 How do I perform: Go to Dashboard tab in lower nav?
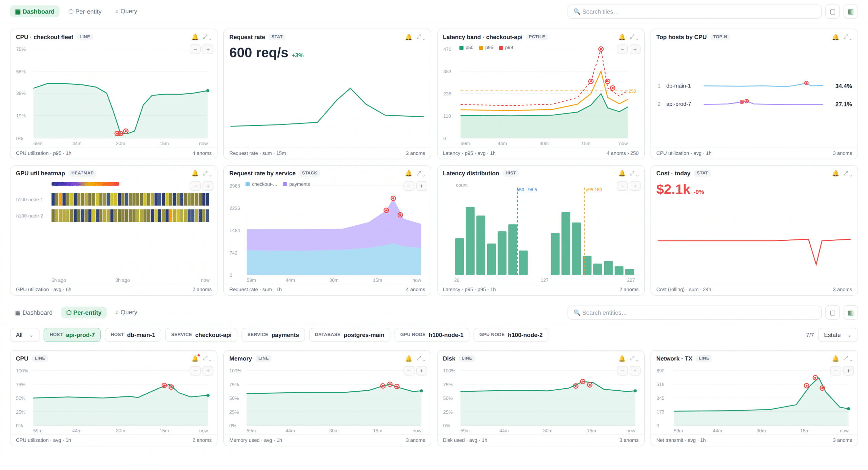[34, 313]
